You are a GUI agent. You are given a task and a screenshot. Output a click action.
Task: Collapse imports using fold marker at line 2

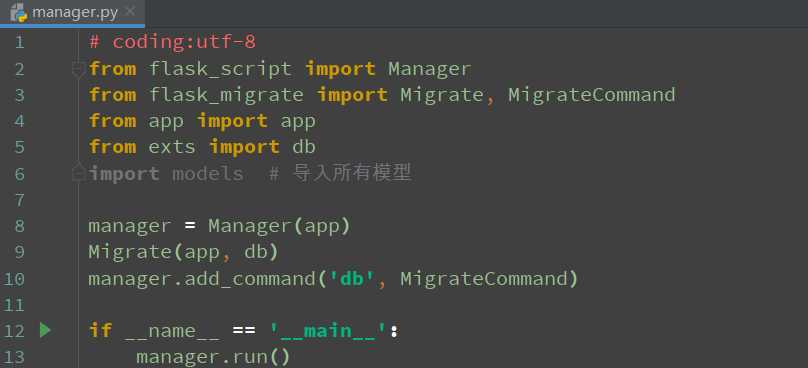pyautogui.click(x=78, y=69)
